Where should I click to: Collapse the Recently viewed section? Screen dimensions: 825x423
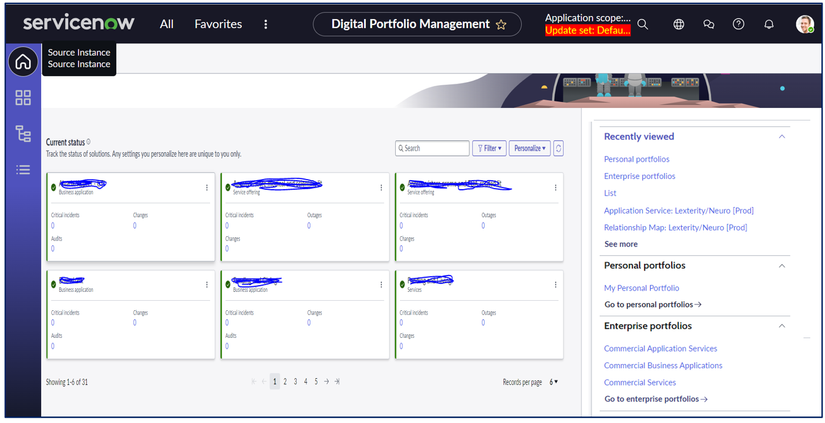tap(782, 137)
